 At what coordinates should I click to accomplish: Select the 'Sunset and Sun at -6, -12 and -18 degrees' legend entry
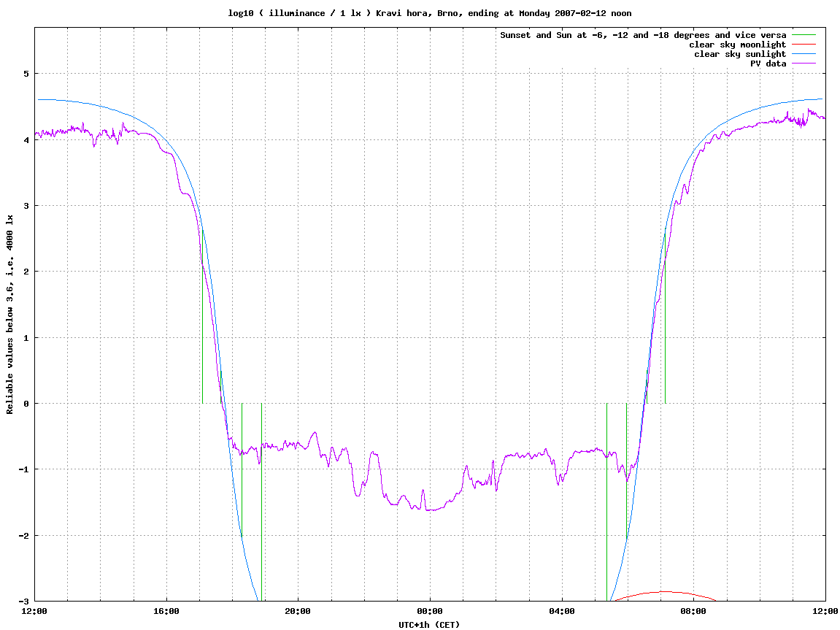643,35
